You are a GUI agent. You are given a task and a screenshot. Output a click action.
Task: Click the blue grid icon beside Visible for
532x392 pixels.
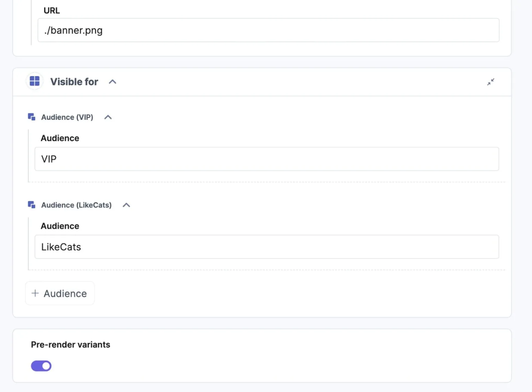point(34,81)
